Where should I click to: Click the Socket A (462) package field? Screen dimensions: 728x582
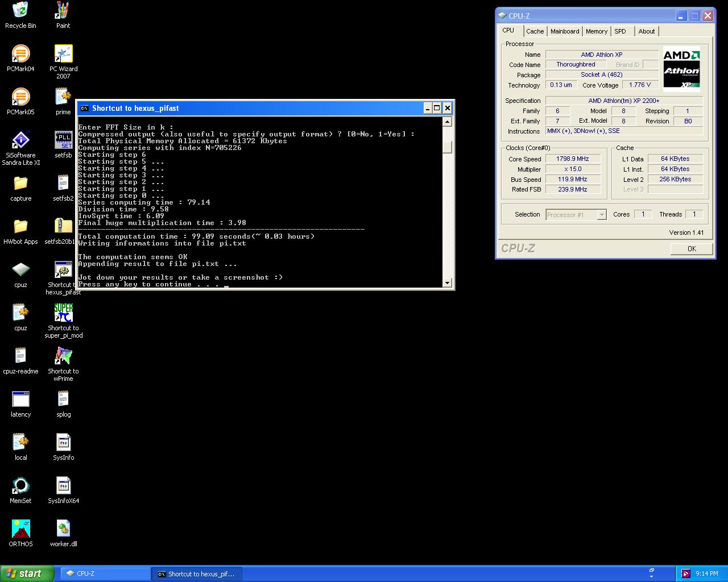(x=602, y=74)
